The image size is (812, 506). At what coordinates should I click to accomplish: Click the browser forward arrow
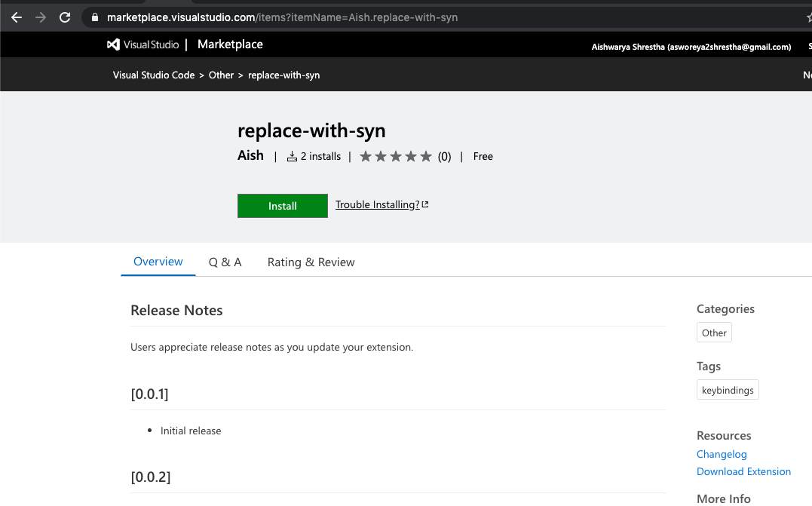[x=41, y=17]
